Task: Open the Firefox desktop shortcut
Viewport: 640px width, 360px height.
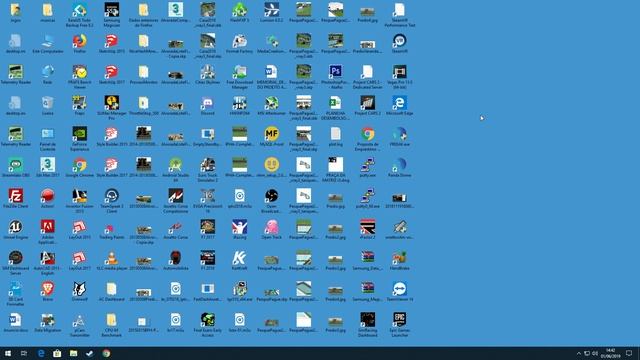Action: click(80, 41)
